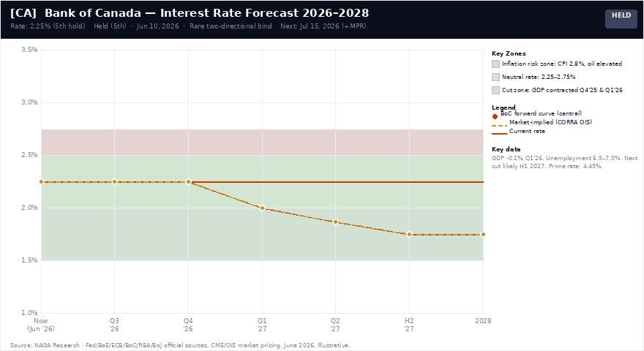Viewport: 644px width, 351px height.
Task: Click the Cut zone legend swatch
Action: [x=495, y=91]
